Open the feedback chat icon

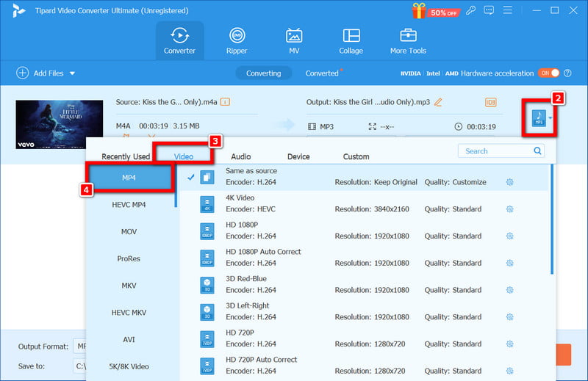pyautogui.click(x=489, y=10)
